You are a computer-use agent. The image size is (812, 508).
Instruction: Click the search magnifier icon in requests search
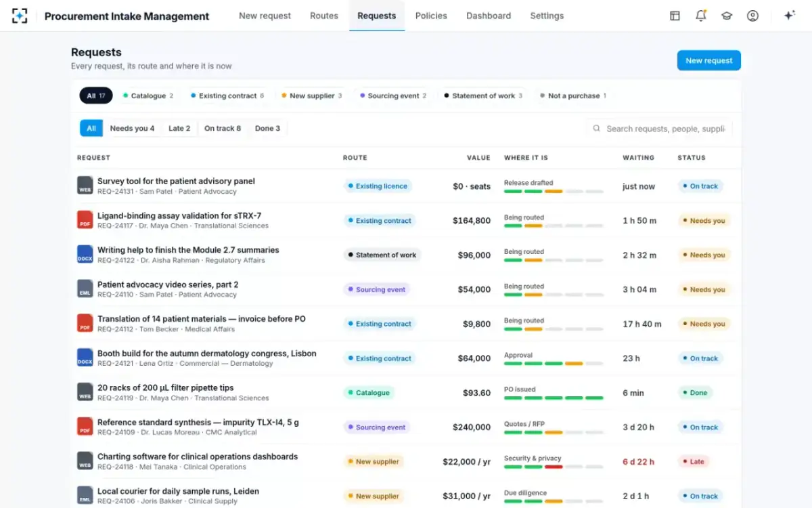coord(597,129)
